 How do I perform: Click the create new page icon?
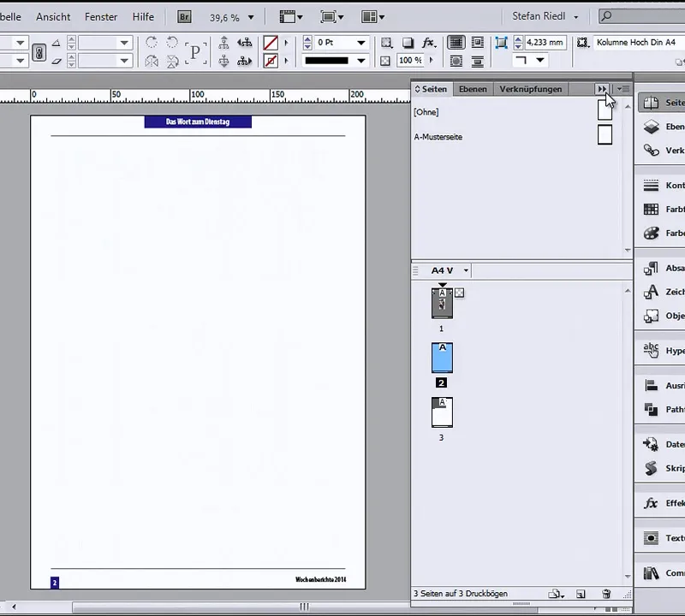(581, 594)
